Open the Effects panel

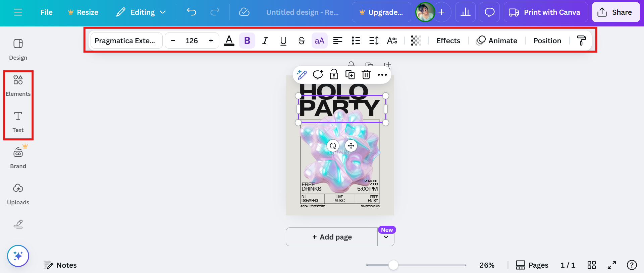(x=448, y=41)
